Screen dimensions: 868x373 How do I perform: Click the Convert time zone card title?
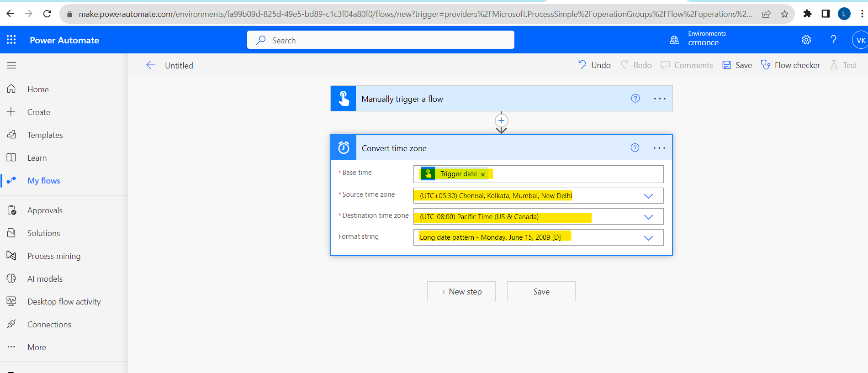394,148
